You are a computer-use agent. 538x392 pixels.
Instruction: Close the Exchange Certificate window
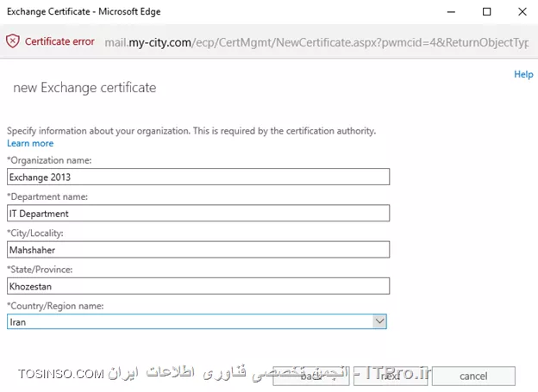[522, 12]
